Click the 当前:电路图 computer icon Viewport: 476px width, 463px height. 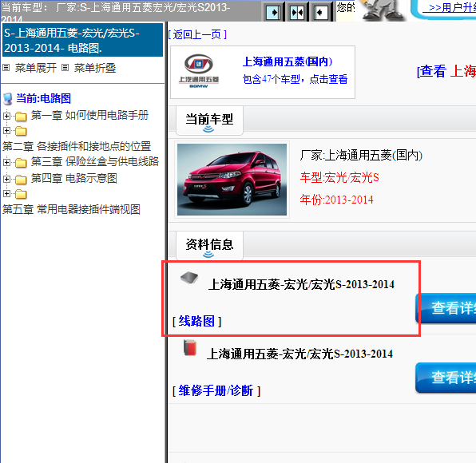[8, 99]
